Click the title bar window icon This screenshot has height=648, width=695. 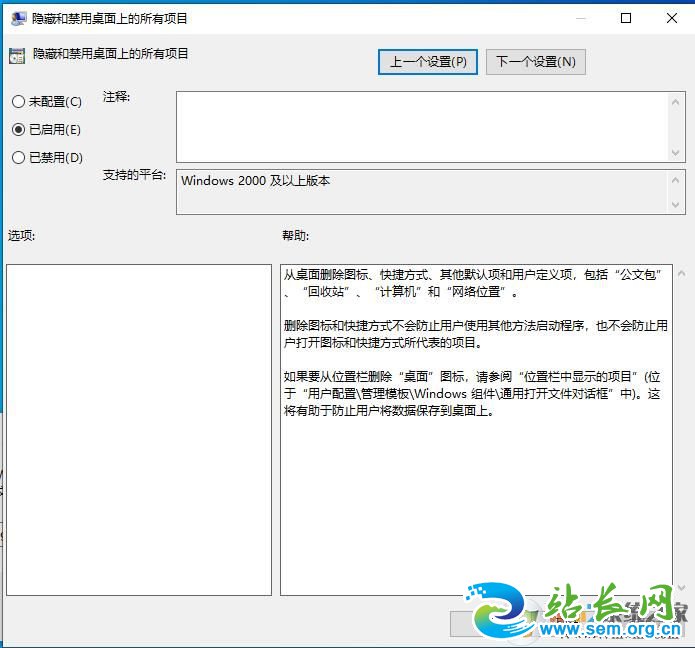18,18
